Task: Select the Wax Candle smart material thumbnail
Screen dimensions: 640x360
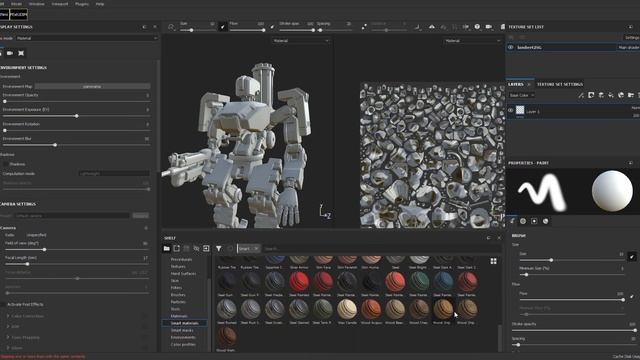Action: pyautogui.click(x=347, y=309)
